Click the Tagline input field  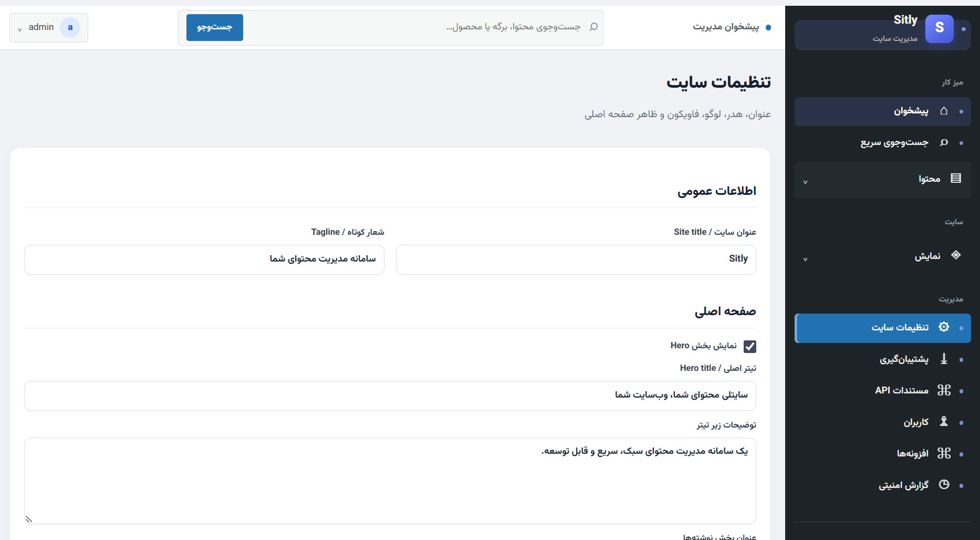pyautogui.click(x=204, y=259)
